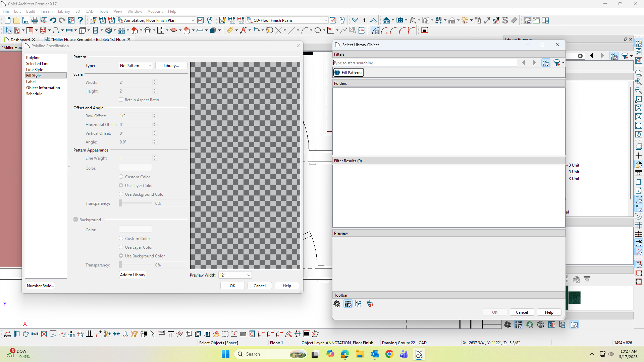This screenshot has width=644, height=362.
Task: Click the Preferences gear in dialog Toolbar
Action: pos(337,304)
